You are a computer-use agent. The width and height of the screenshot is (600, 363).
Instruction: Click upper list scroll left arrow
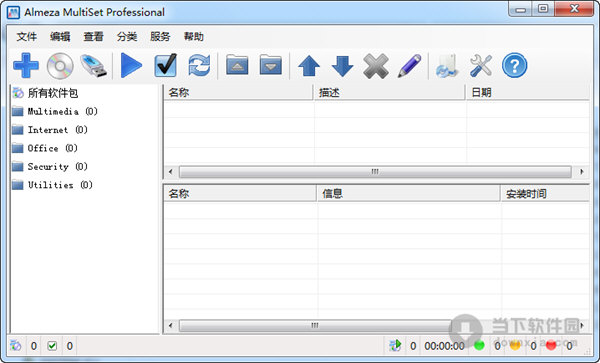[171, 172]
